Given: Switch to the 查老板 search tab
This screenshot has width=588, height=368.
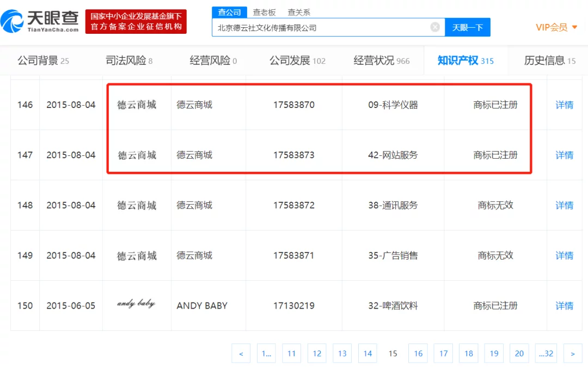Looking at the screenshot, I should point(264,12).
